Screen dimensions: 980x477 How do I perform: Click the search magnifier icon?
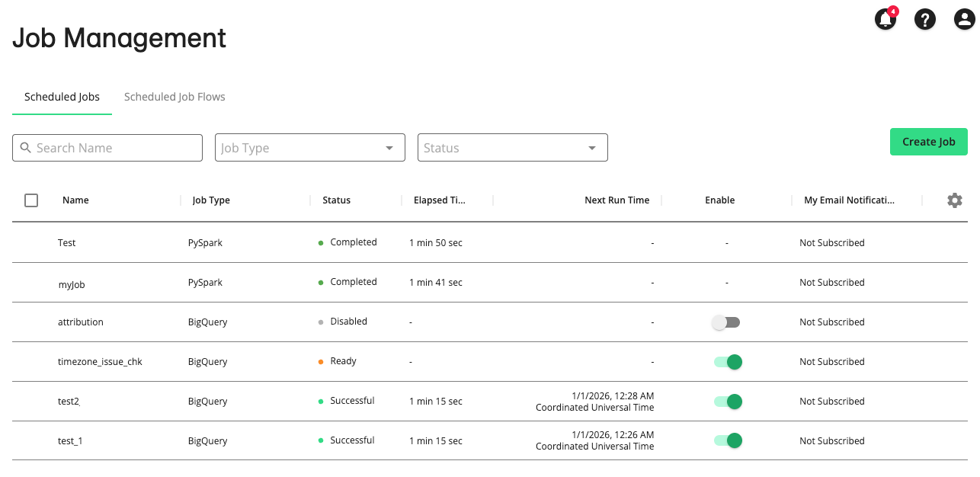pyautogui.click(x=25, y=147)
